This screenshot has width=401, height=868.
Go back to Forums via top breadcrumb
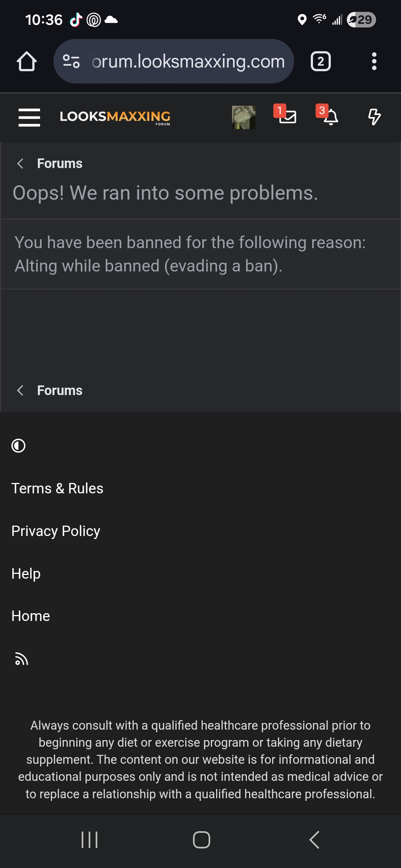(x=59, y=164)
